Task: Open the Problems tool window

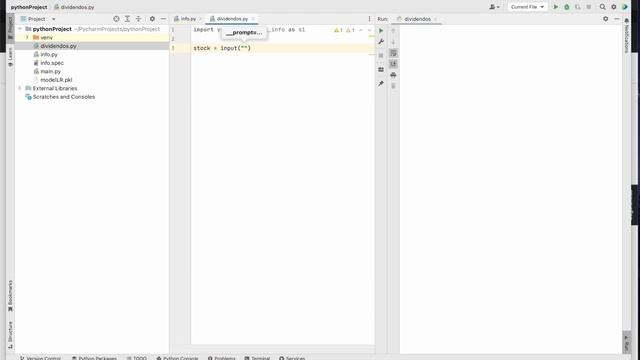Action: (x=222, y=358)
